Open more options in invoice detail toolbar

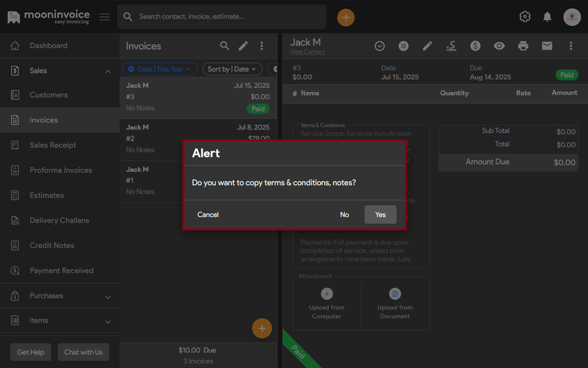click(571, 46)
